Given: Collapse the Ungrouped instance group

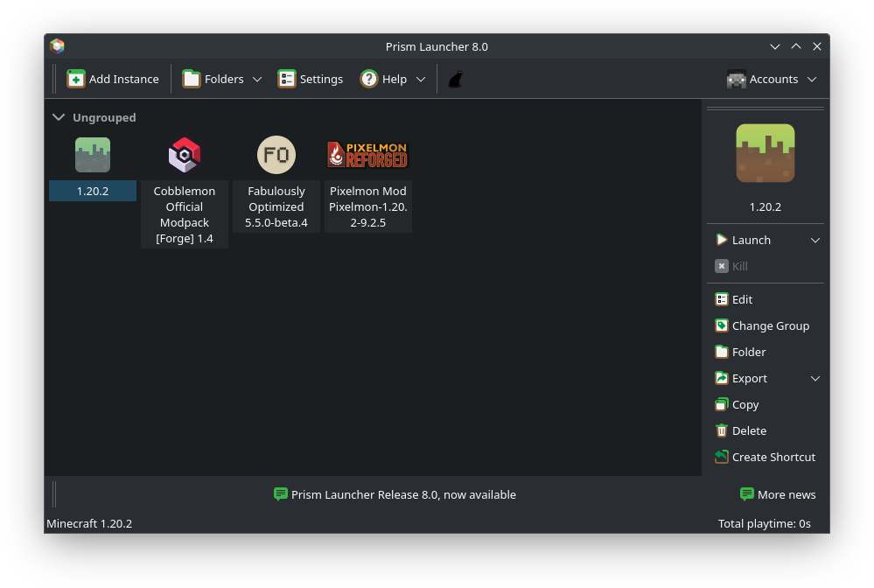Looking at the screenshot, I should (59, 117).
